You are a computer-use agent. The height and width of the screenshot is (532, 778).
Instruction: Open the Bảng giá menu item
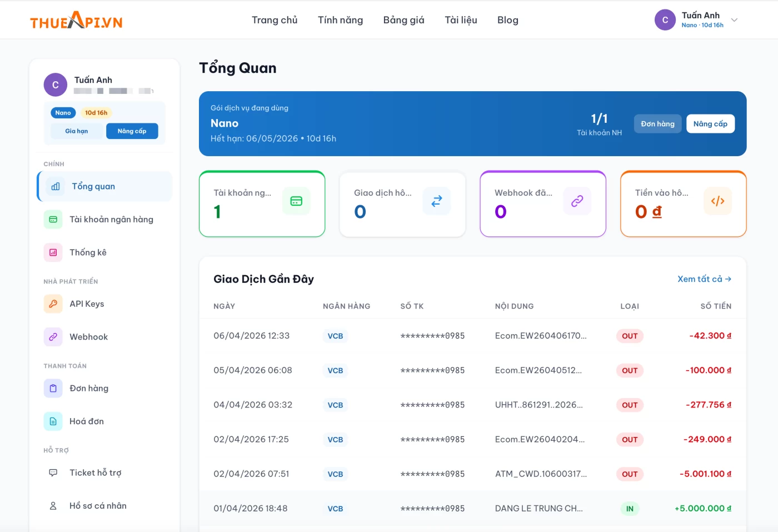403,20
